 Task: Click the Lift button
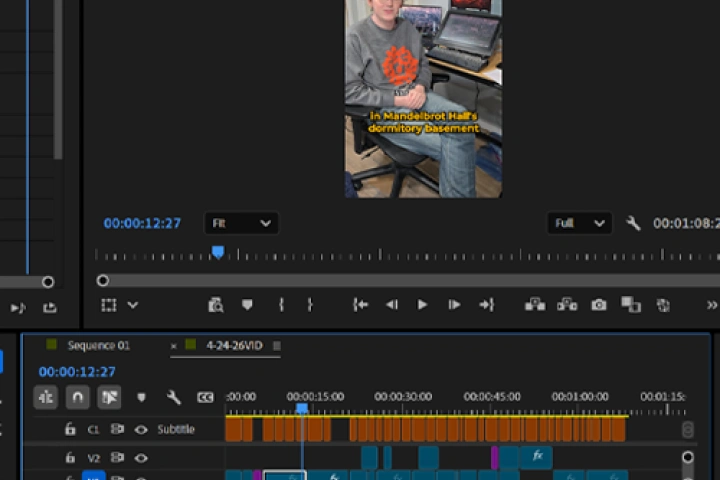[535, 305]
